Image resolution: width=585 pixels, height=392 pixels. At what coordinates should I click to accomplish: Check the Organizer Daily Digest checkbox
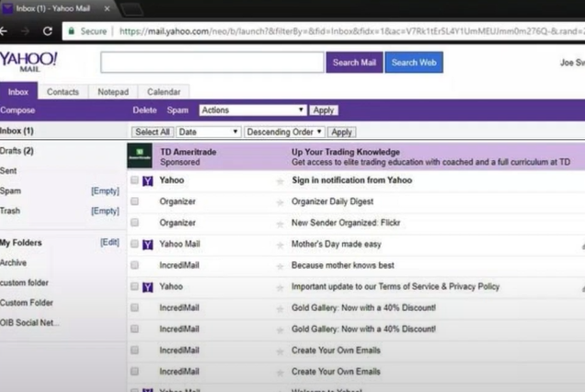tap(134, 202)
